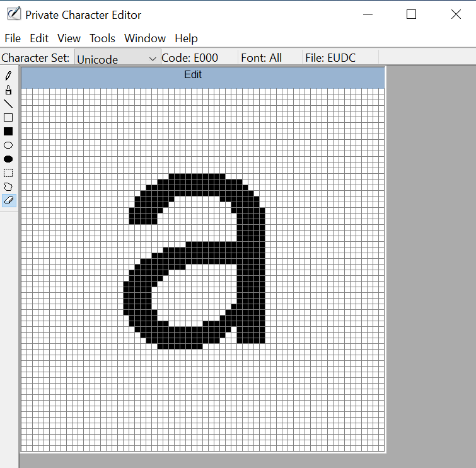Select the Rectangular Selection tool
The height and width of the screenshot is (468, 476).
coord(8,173)
